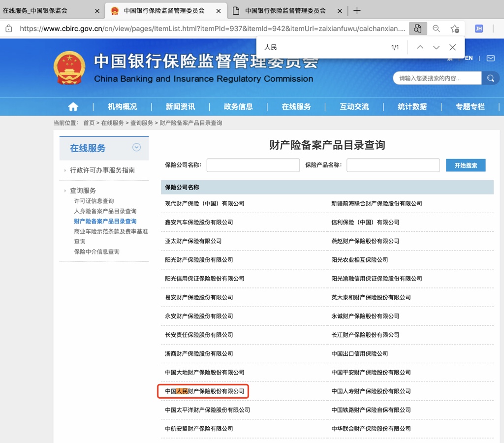Screen dimensions: 504x443
Task: Open 许可证信息查询 sidebar link
Action: (94, 201)
